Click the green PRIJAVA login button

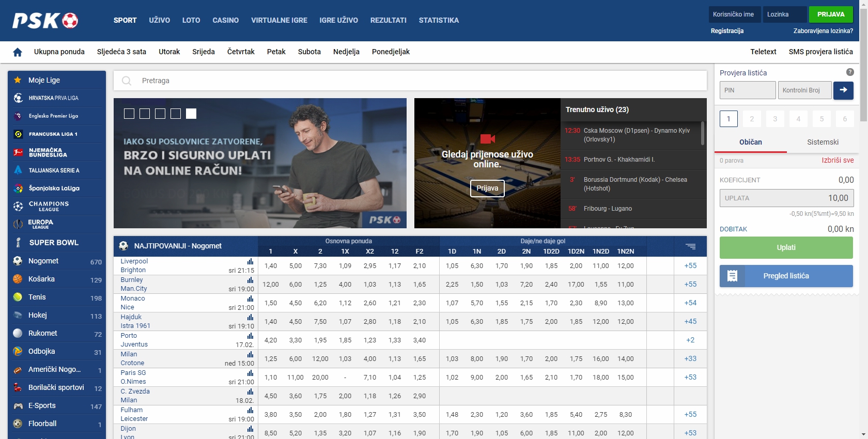point(831,14)
